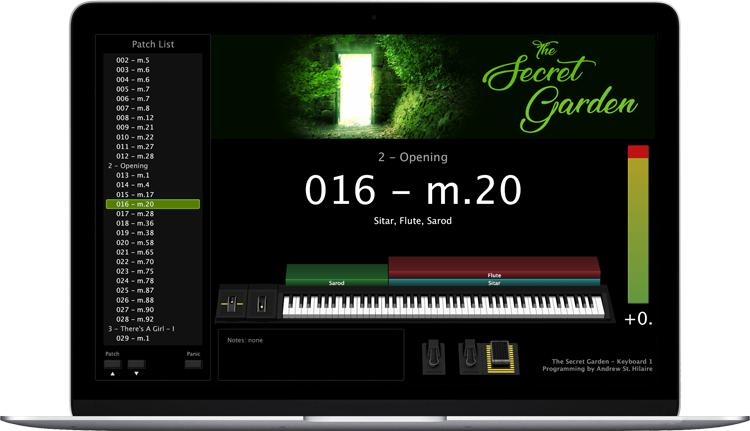750x431 pixels.
Task: Select patch '007 - m.8'
Action: 132,108
